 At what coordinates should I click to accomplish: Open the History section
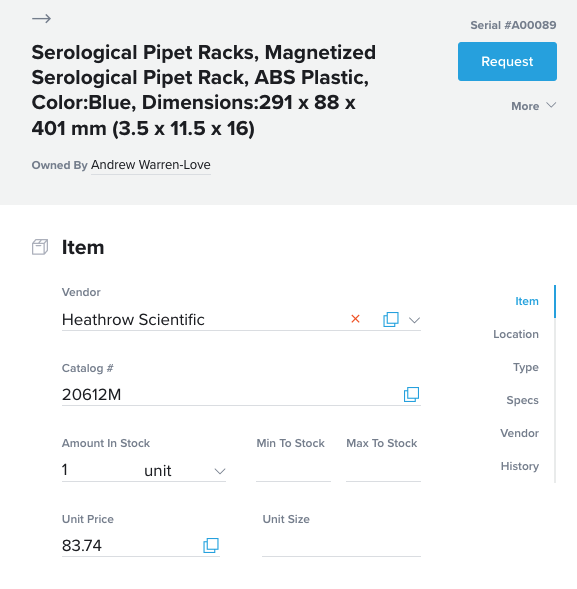pyautogui.click(x=520, y=466)
